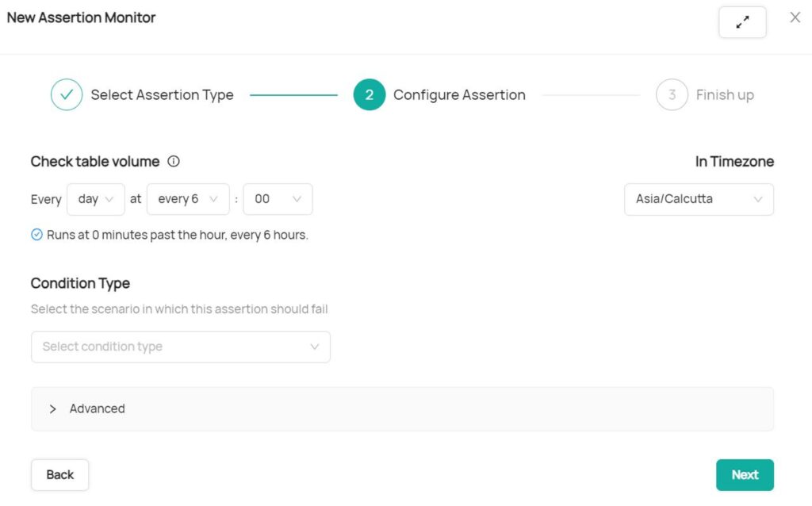Click the Check table volume heading

[x=94, y=161]
